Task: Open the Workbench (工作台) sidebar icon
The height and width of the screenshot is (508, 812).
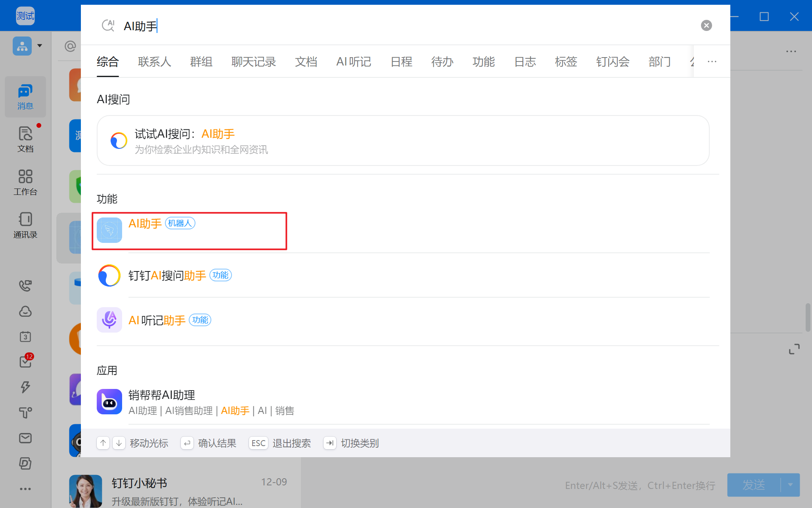Action: 25,182
